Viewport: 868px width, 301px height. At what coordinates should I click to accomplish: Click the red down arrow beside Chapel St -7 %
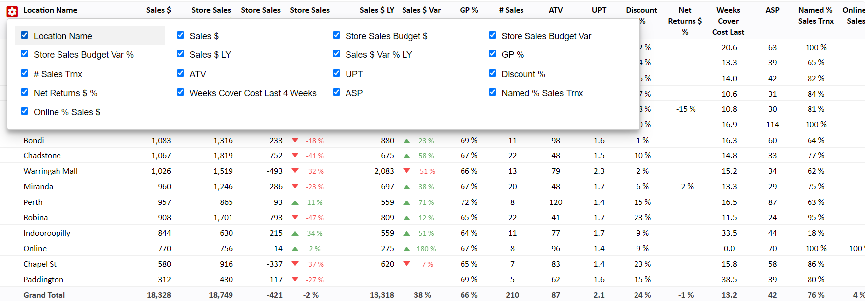(x=407, y=264)
